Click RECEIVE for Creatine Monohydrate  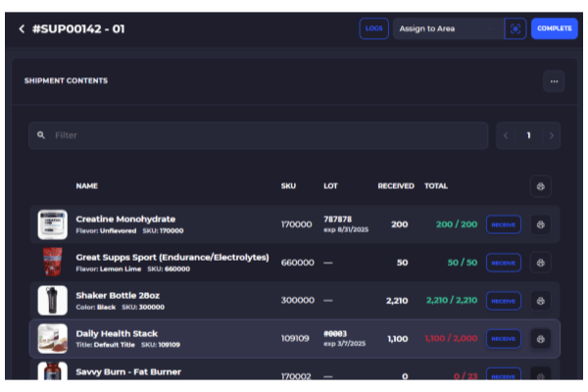tap(504, 224)
